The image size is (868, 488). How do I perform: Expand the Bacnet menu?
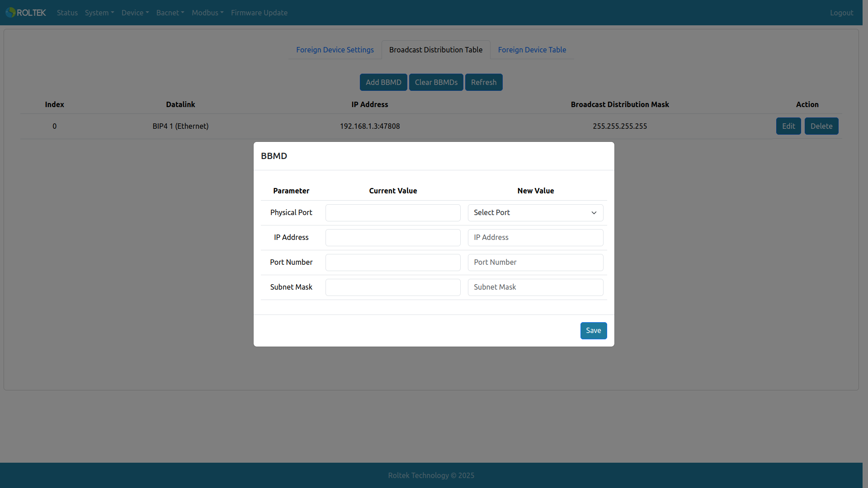click(x=170, y=13)
